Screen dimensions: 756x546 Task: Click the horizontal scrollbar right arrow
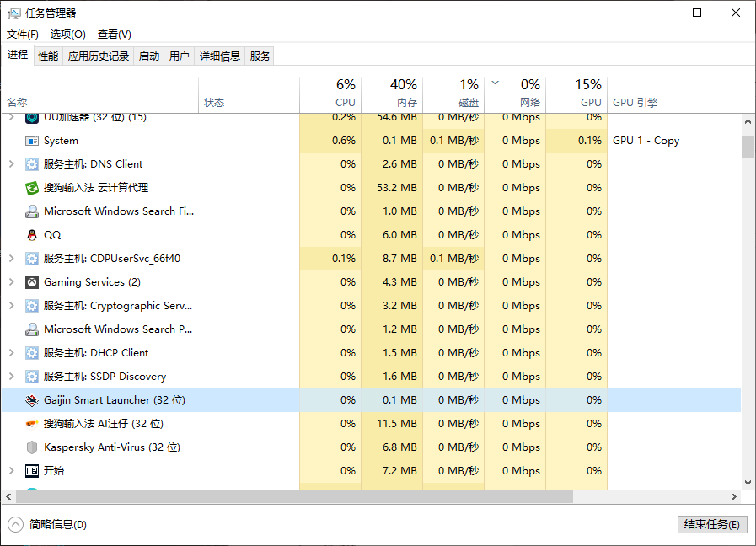(x=734, y=496)
